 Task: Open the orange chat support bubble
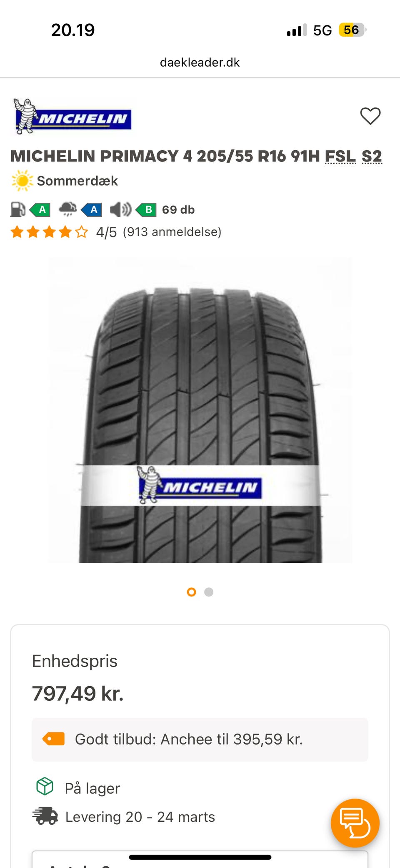355,823
